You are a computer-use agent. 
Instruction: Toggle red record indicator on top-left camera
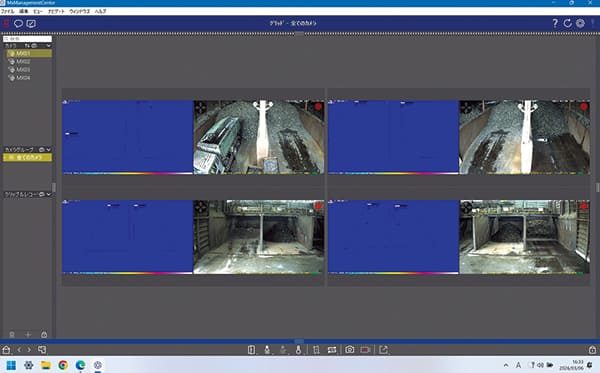pos(318,107)
